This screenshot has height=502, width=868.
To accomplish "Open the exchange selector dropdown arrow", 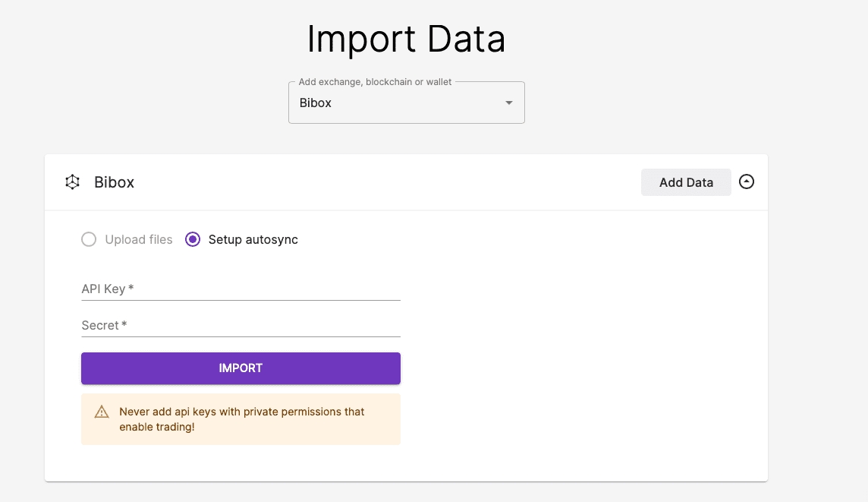I will point(509,103).
